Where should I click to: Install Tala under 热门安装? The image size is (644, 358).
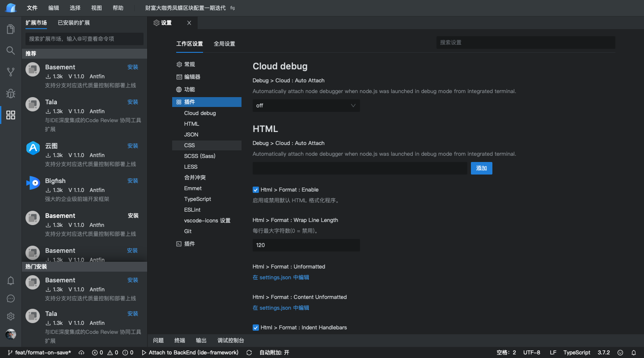[133, 314]
